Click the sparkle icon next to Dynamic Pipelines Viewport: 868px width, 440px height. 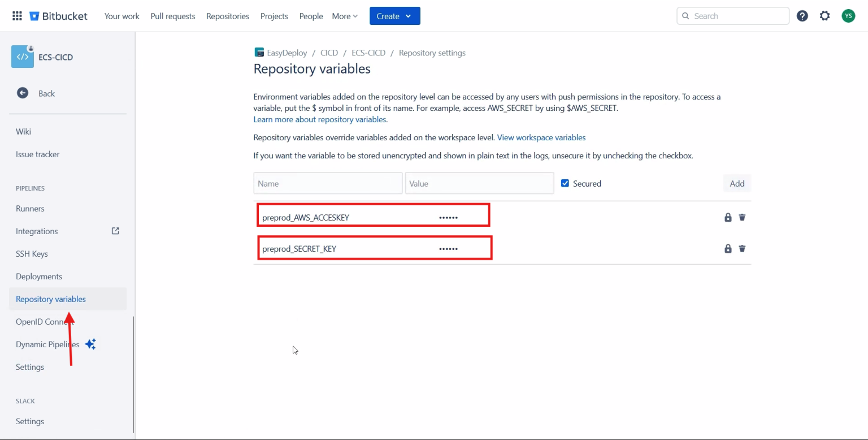click(x=90, y=344)
